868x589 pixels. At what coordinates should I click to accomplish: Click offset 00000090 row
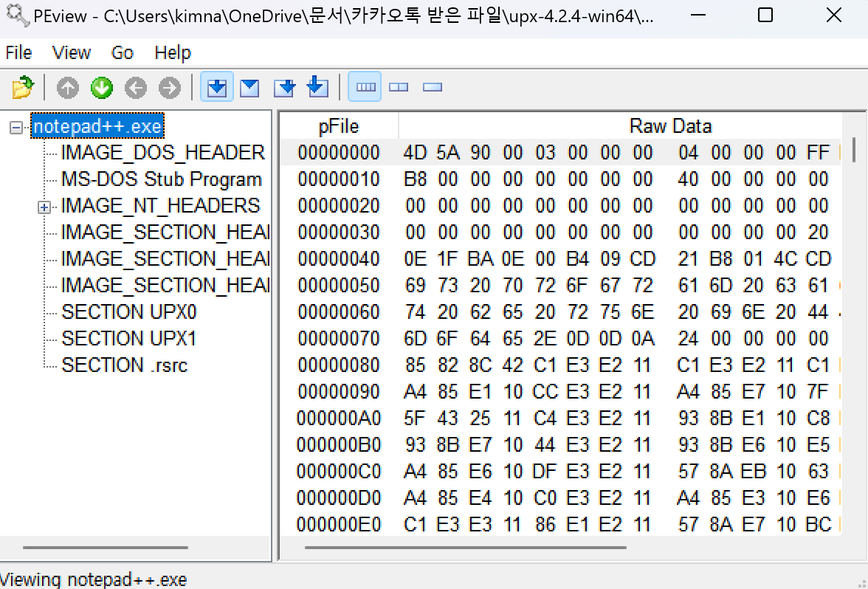point(560,392)
